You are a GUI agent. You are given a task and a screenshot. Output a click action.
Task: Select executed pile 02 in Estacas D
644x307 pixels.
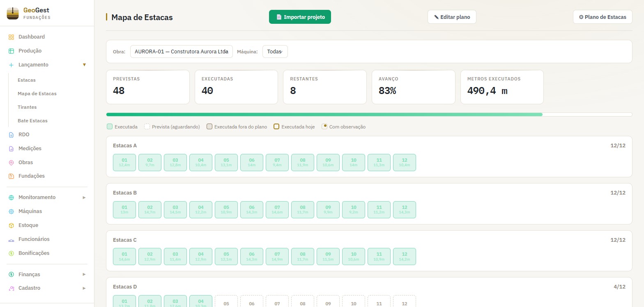pyautogui.click(x=150, y=301)
